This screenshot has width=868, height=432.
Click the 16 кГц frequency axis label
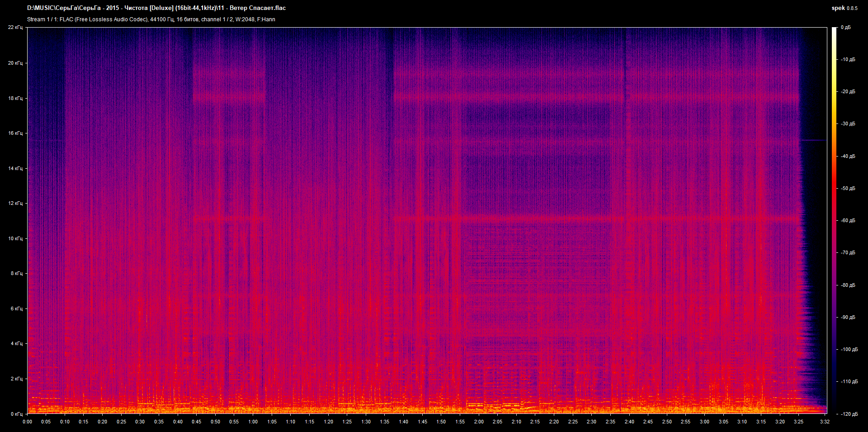(x=15, y=133)
